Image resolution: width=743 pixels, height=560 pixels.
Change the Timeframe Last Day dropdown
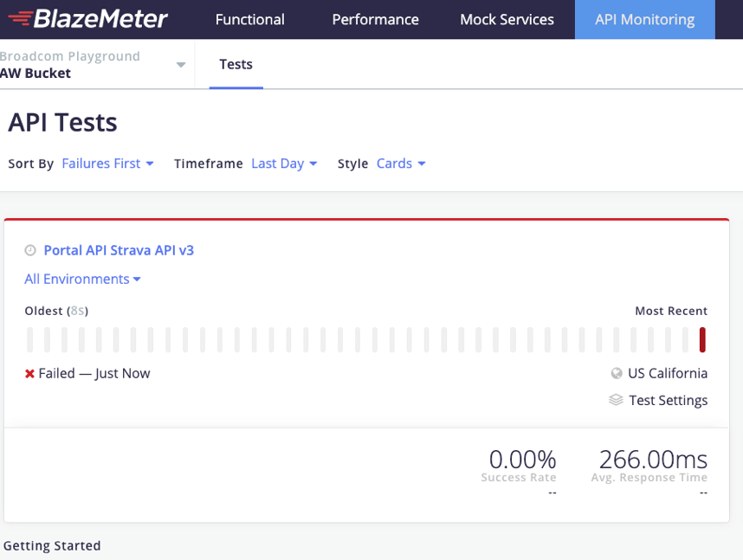(284, 164)
